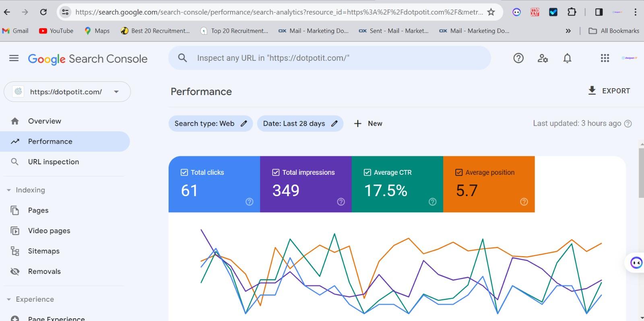Viewport: 644px width, 321px height.
Task: Click the EXPORT button
Action: tap(609, 91)
